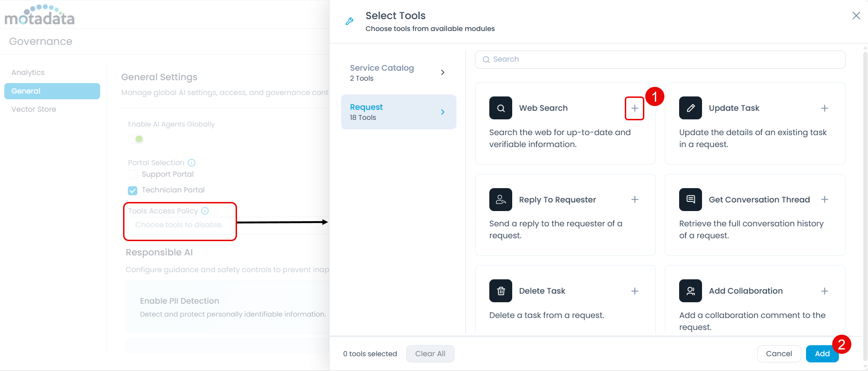This screenshot has width=868, height=371.
Task: Click the plus icon for Update Task
Action: tap(824, 108)
